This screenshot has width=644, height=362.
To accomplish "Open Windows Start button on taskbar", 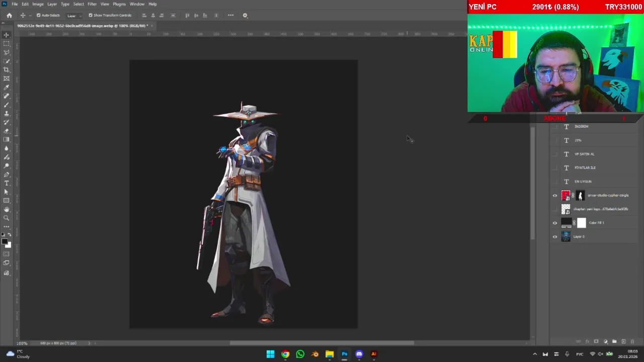I will click(270, 354).
